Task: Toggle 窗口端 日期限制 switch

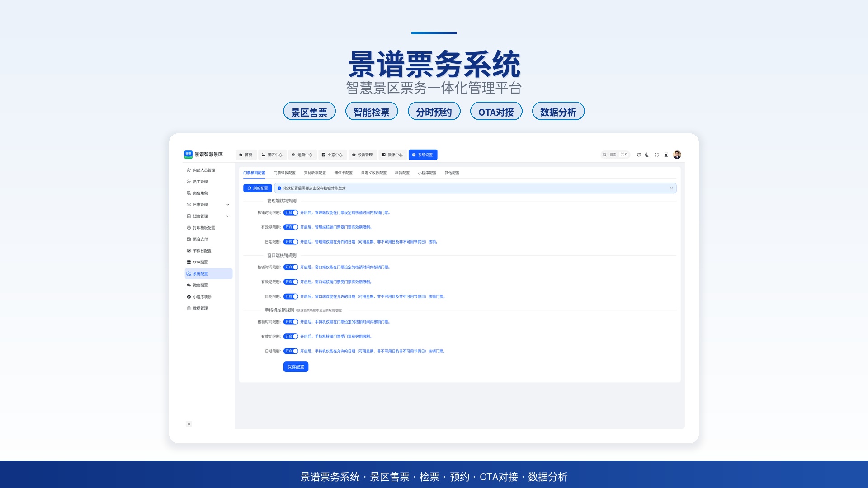Action: pos(291,297)
